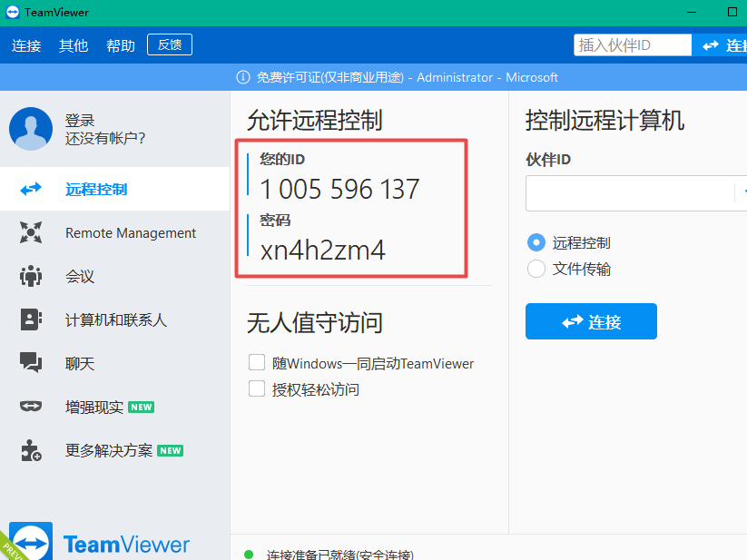Click your ID number 1 005 596 137
This screenshot has height=560, width=747.
(x=339, y=189)
